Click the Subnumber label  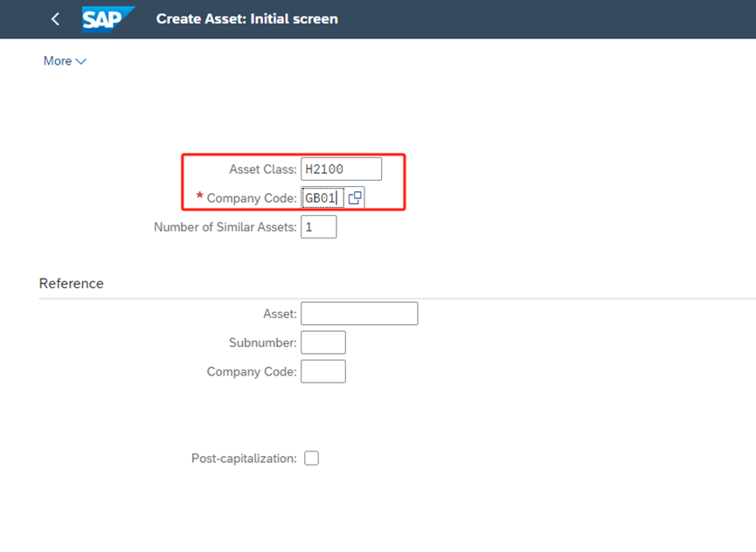point(262,342)
